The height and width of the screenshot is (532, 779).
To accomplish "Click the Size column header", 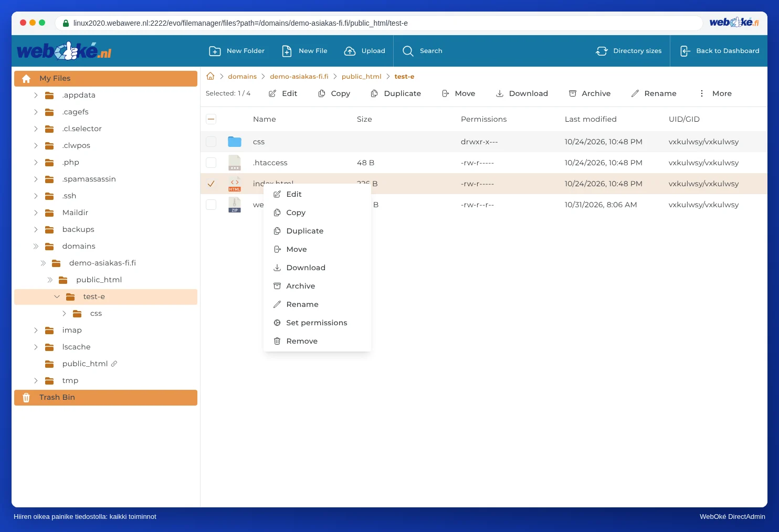I will 364,119.
